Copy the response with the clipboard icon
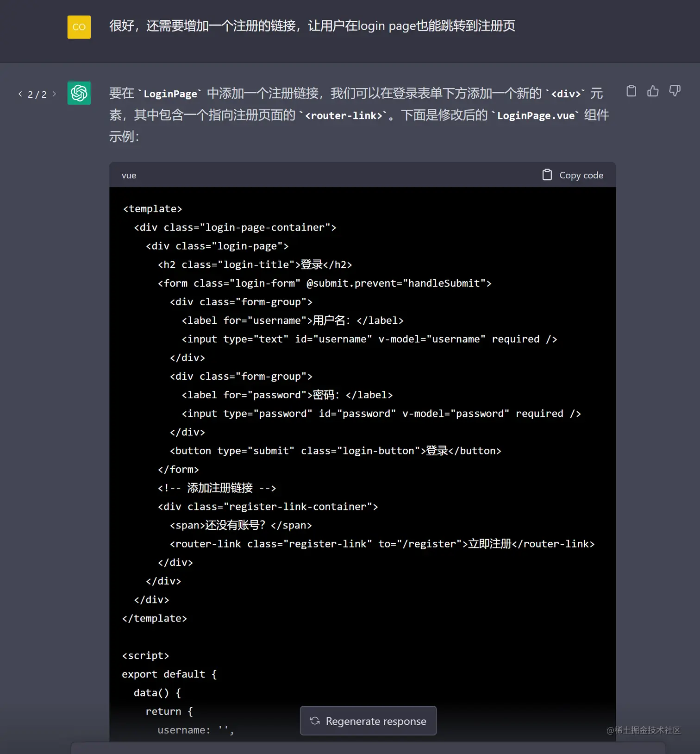 631,91
